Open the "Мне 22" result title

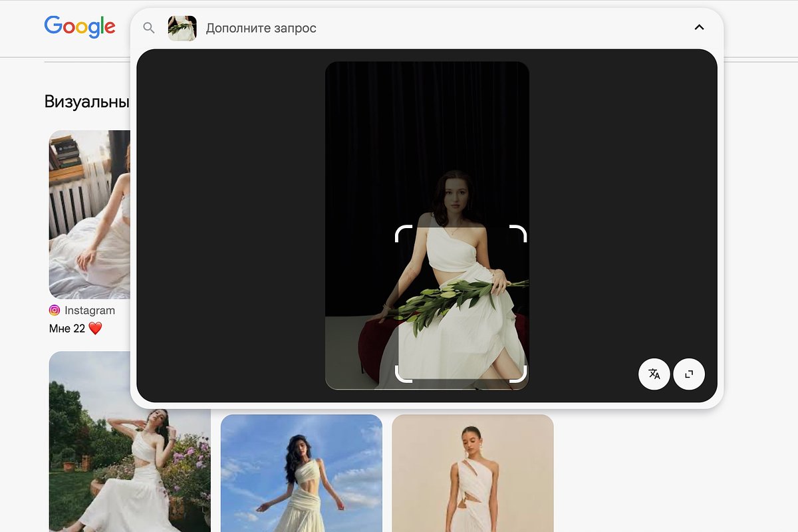point(76,329)
